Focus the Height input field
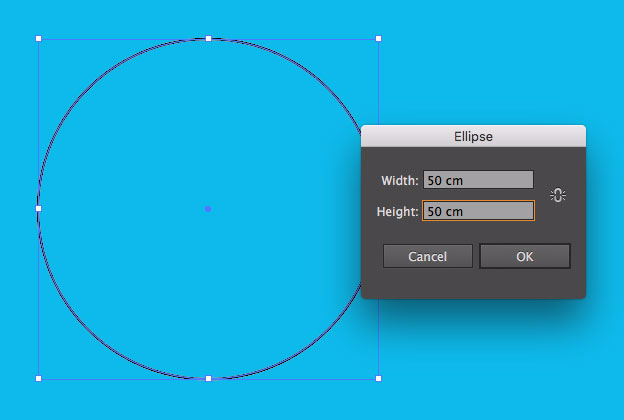 pyautogui.click(x=477, y=211)
